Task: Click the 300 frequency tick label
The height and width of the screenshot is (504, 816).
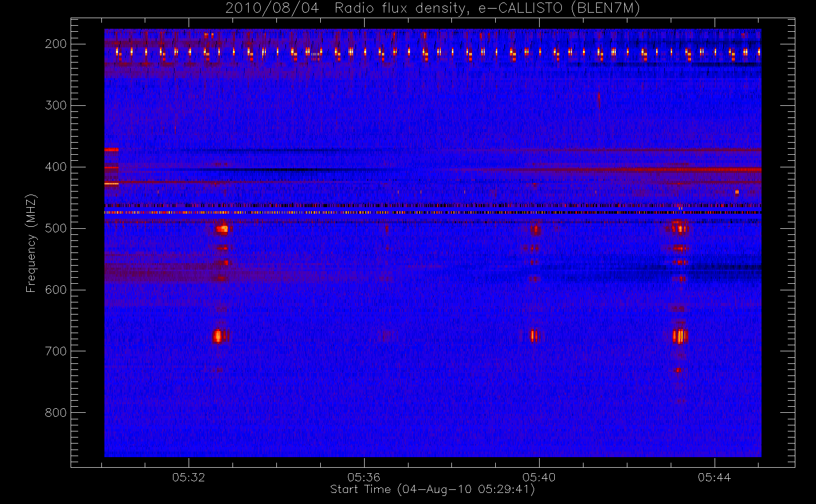Action: coord(55,105)
